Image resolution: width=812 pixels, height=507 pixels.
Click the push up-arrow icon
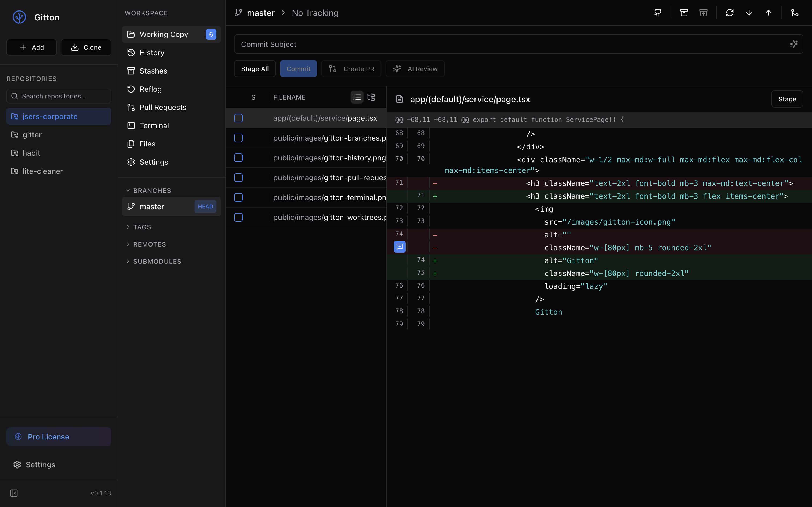(x=769, y=13)
